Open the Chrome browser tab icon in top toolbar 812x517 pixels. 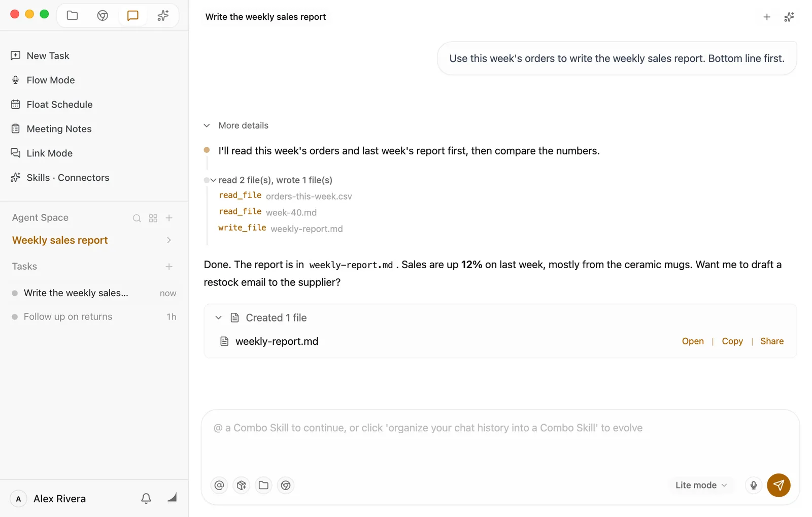(103, 15)
